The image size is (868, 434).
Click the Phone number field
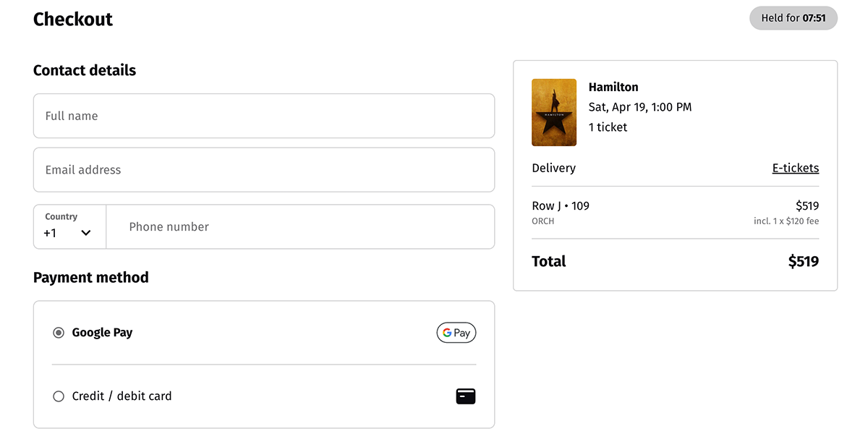[x=300, y=226]
